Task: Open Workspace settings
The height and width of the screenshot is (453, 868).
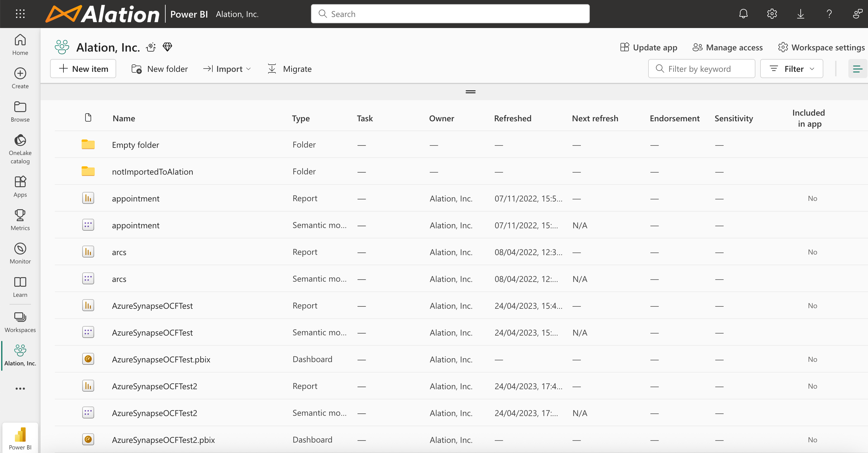Action: coord(822,47)
